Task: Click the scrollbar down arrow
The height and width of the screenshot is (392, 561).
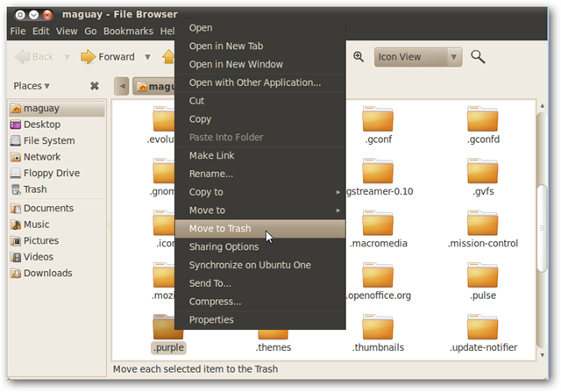Action: pyautogui.click(x=542, y=355)
